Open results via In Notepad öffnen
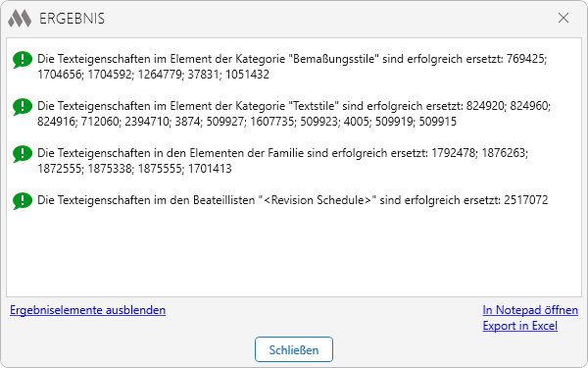This screenshot has height=368, width=588. pos(530,310)
